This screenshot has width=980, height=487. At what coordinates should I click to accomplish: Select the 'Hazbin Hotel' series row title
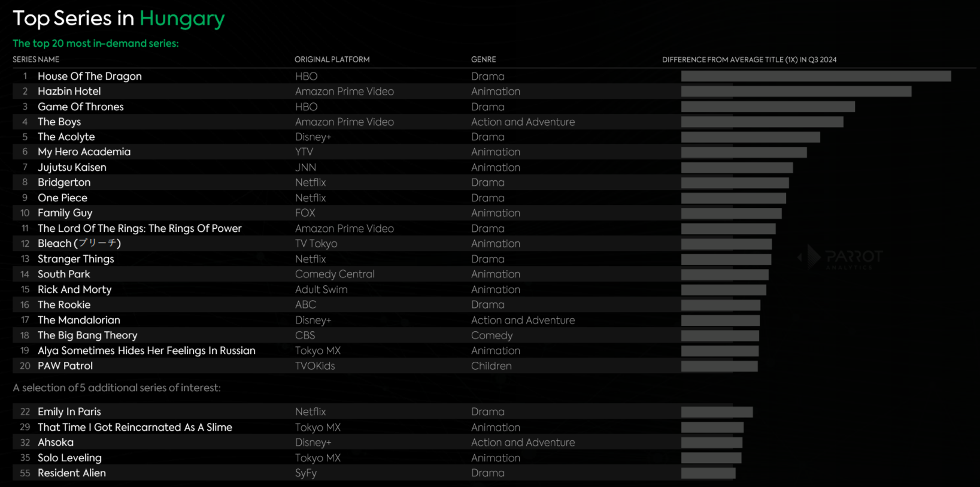[x=69, y=91]
